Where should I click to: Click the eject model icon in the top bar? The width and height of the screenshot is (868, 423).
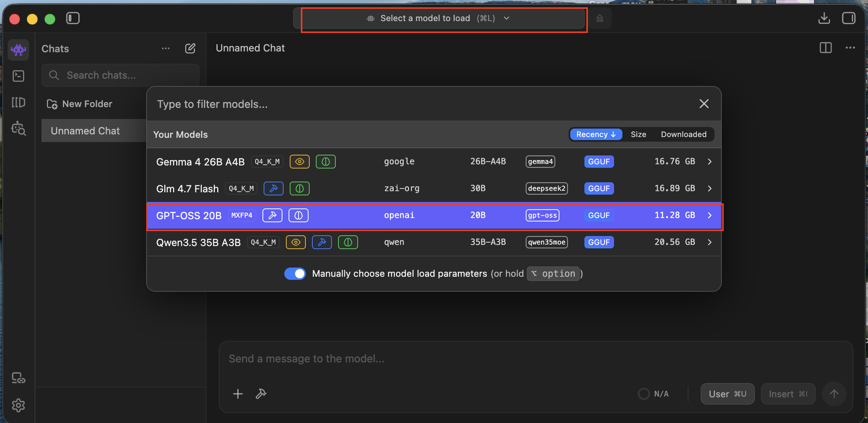(600, 18)
